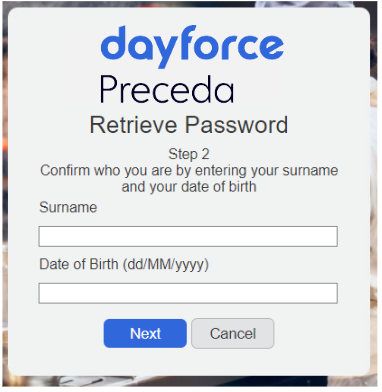Click the 'Confirm who you are' instruction line
Screen dimensions: 382x392
(x=189, y=170)
